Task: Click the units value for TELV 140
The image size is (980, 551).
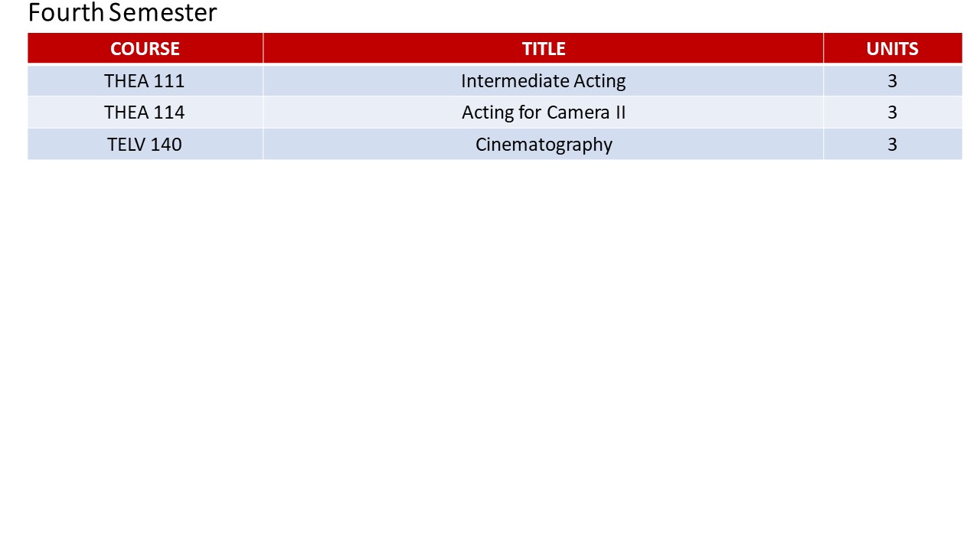Action: tap(892, 145)
